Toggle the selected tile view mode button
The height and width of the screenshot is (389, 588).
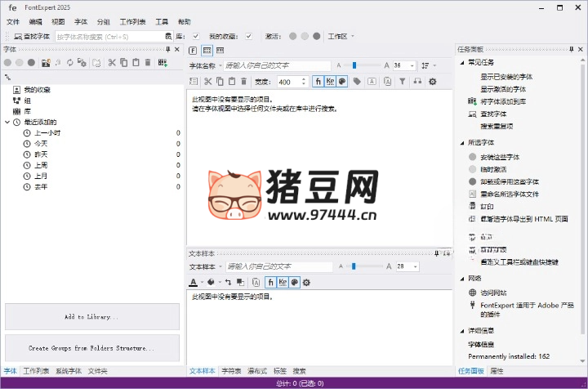coord(207,51)
